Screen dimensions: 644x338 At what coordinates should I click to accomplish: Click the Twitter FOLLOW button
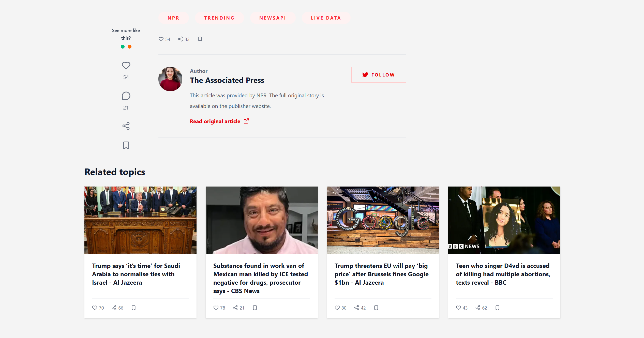[379, 75]
